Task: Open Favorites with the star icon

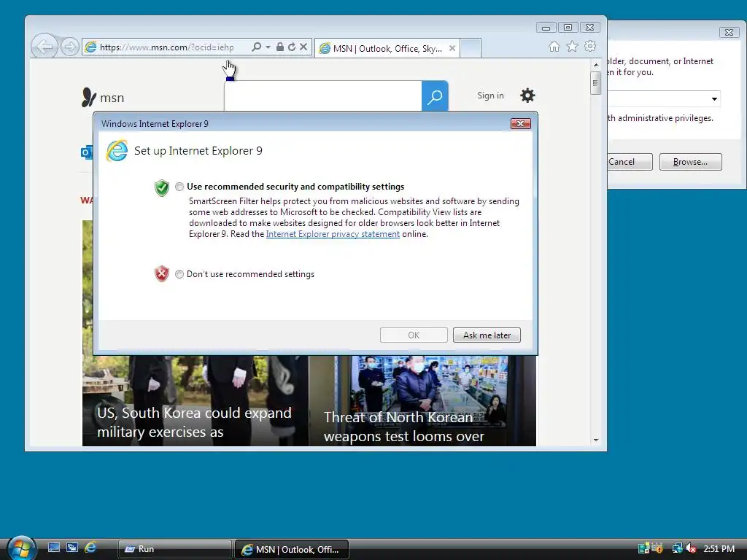Action: (x=572, y=46)
